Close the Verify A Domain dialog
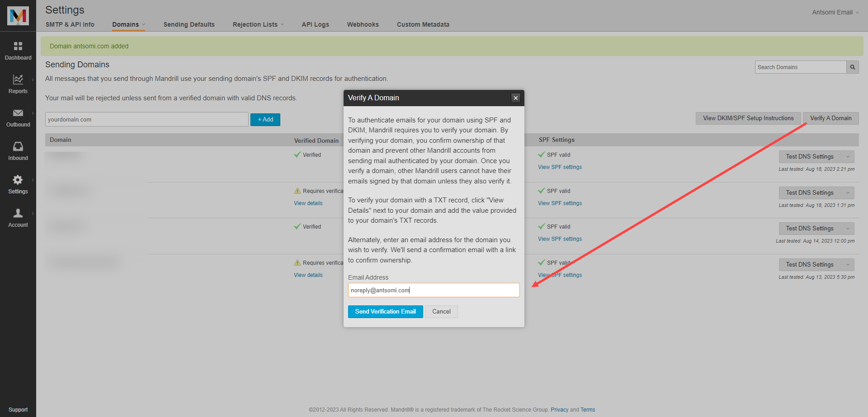Viewport: 868px width, 417px height. [x=515, y=98]
